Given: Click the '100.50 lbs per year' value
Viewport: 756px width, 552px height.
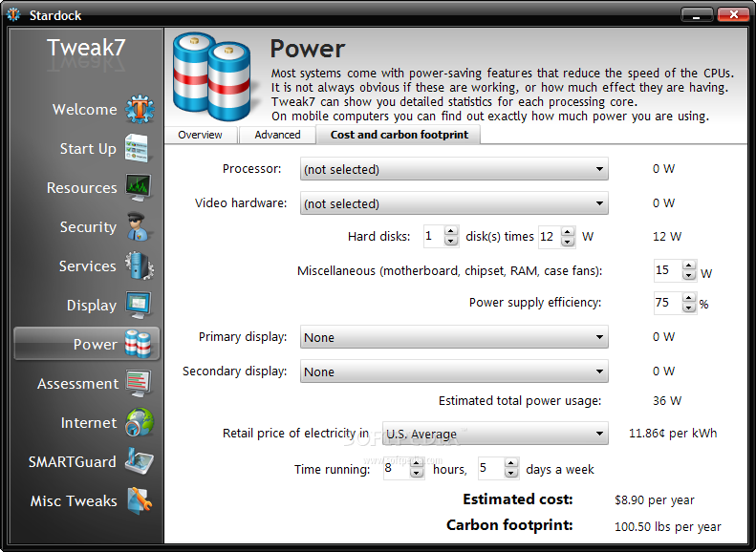Looking at the screenshot, I should [668, 526].
